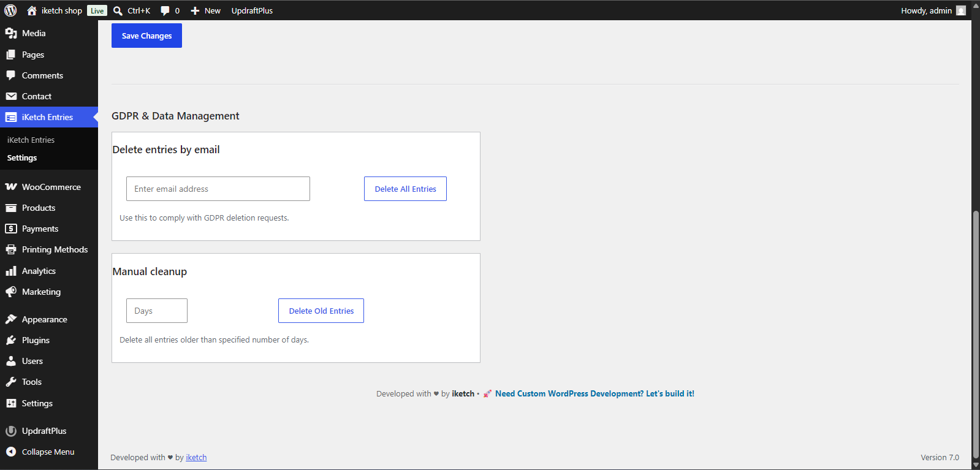Click the Ctrl+K search shortcut label

139,10
